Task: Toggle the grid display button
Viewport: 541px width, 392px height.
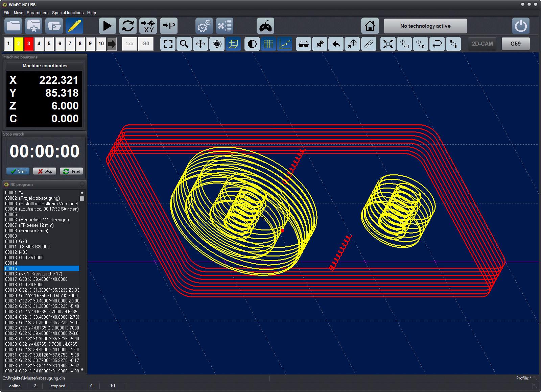Action: pyautogui.click(x=268, y=44)
